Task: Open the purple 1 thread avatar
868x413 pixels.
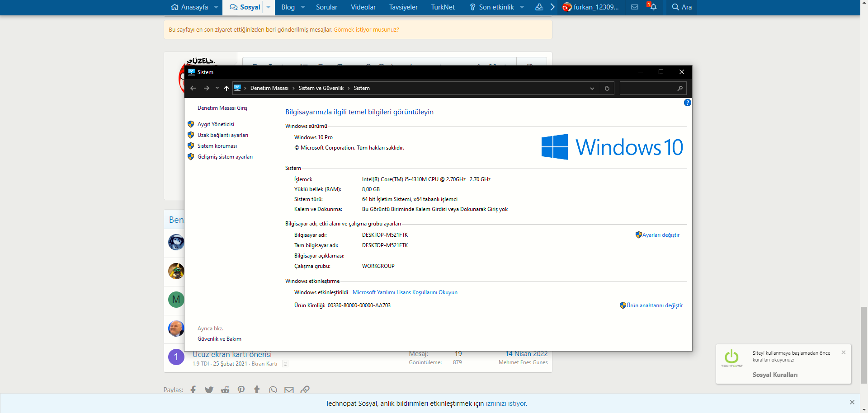Action: pos(176,357)
